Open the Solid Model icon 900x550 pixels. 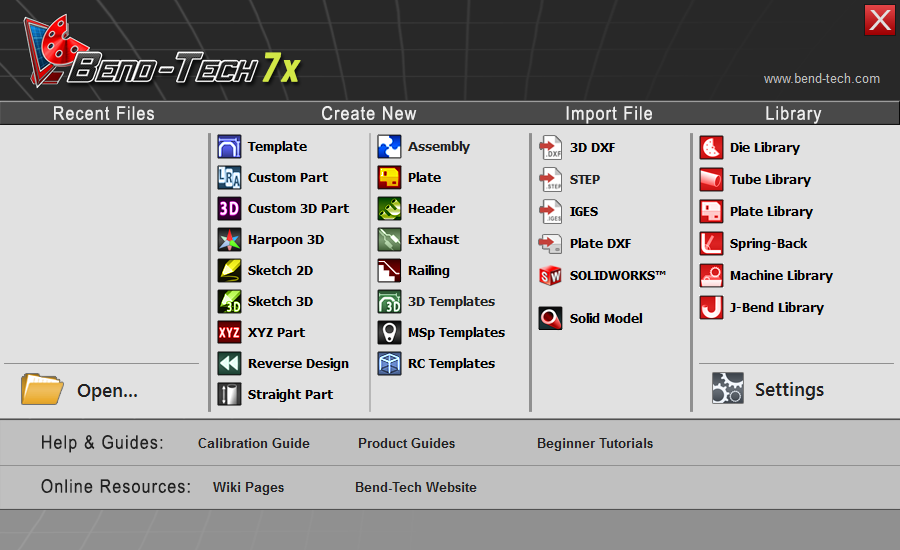click(x=550, y=319)
